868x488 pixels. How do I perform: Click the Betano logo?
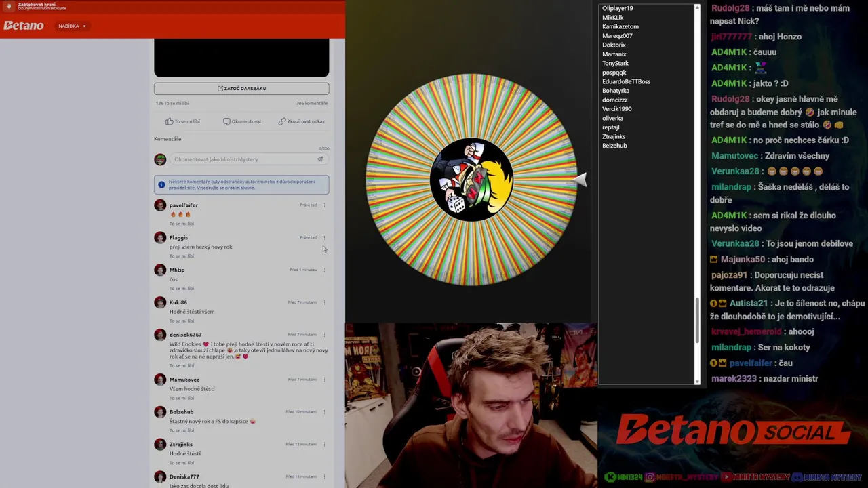coord(23,26)
